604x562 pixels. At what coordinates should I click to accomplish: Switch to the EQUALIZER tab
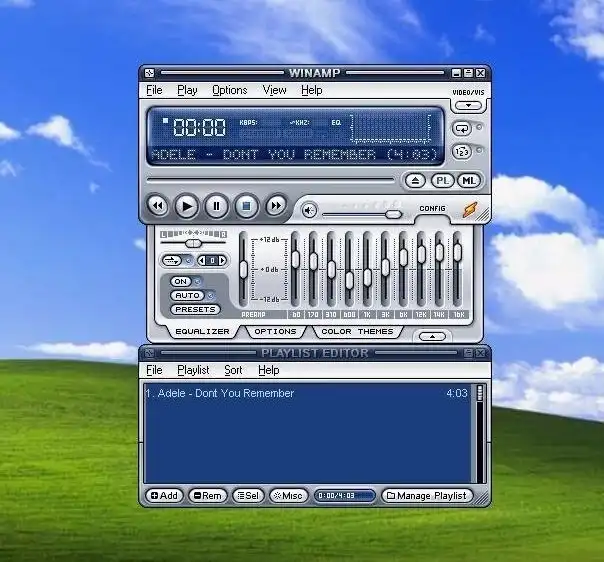202,332
